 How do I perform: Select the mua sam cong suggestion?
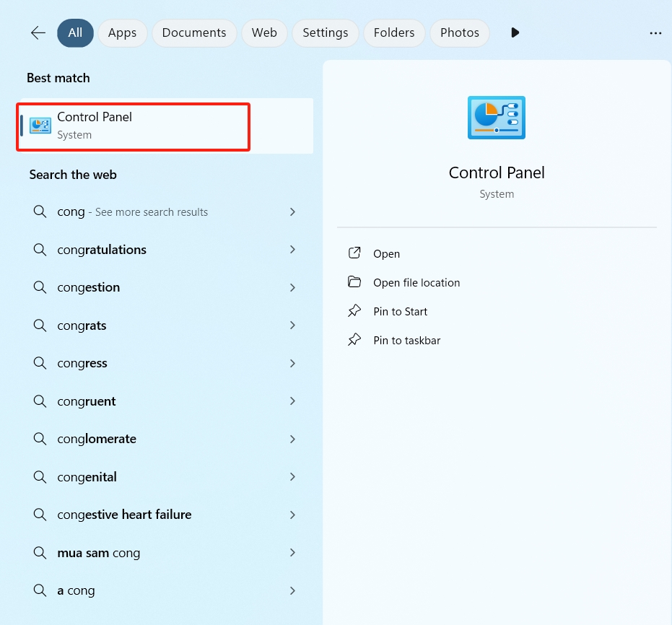[x=98, y=553]
